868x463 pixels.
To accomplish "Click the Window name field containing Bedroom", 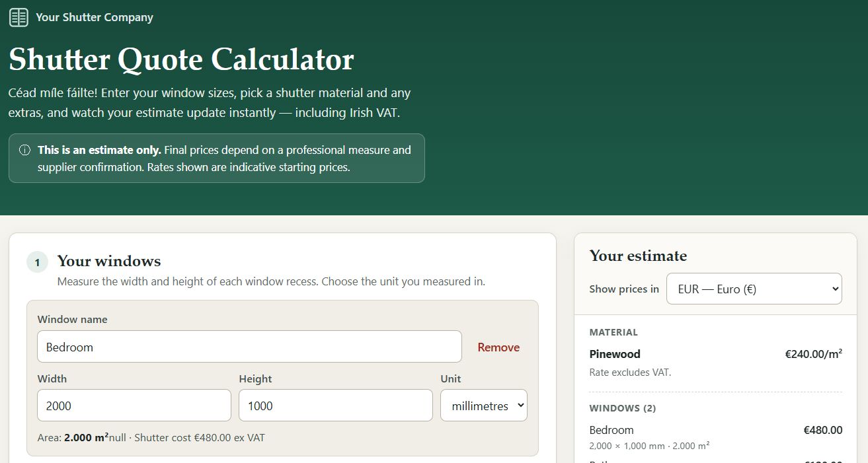I will pyautogui.click(x=249, y=347).
